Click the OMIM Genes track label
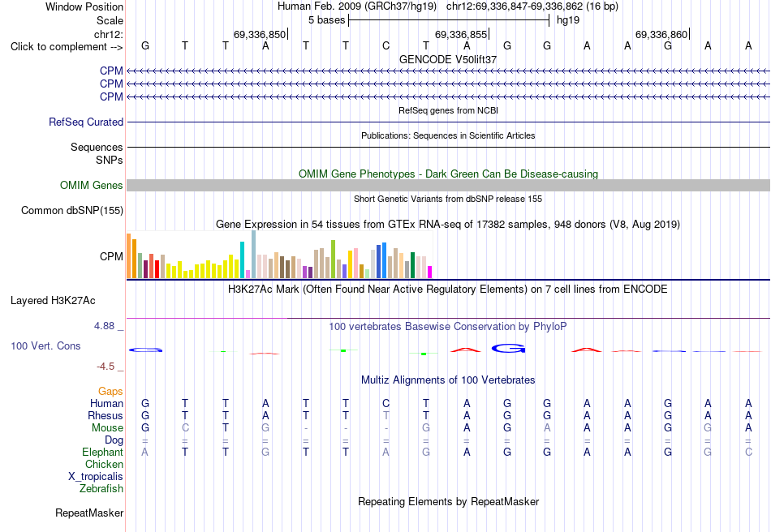 [92, 185]
